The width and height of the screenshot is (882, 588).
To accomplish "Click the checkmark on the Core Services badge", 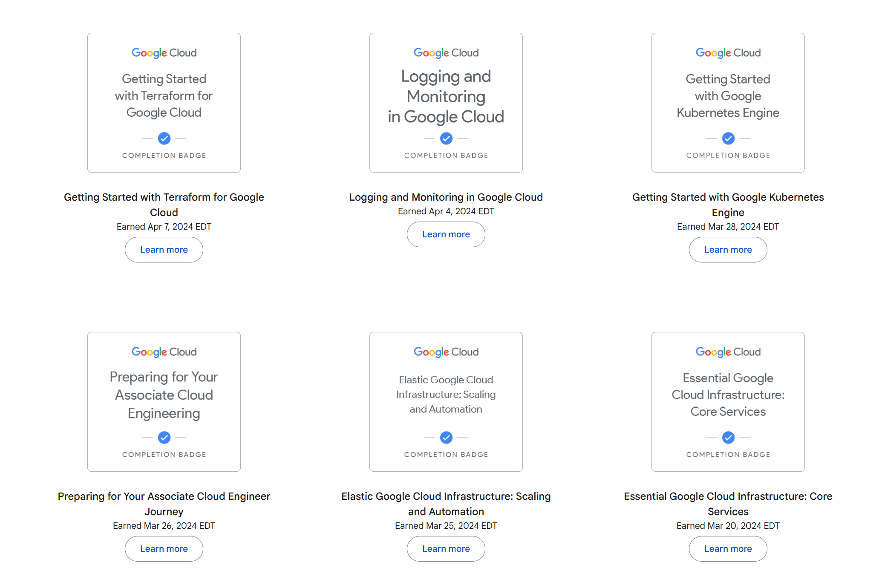I will (x=728, y=438).
